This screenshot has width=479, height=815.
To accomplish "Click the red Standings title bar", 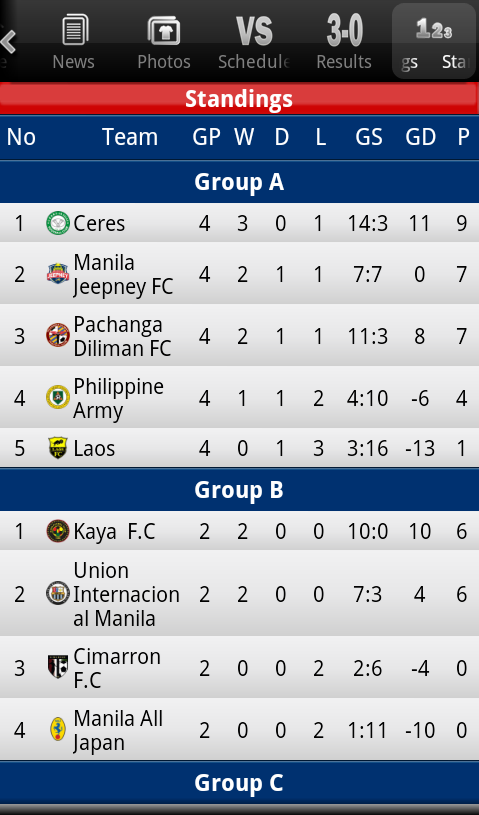I will coord(240,99).
